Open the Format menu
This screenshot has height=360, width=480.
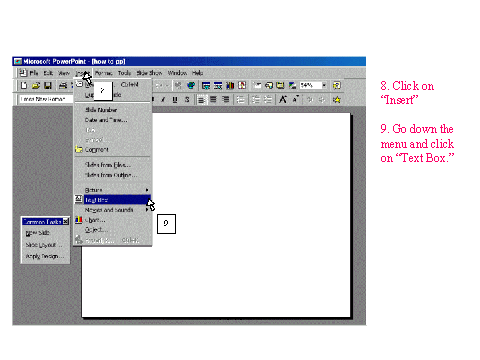tap(104, 73)
